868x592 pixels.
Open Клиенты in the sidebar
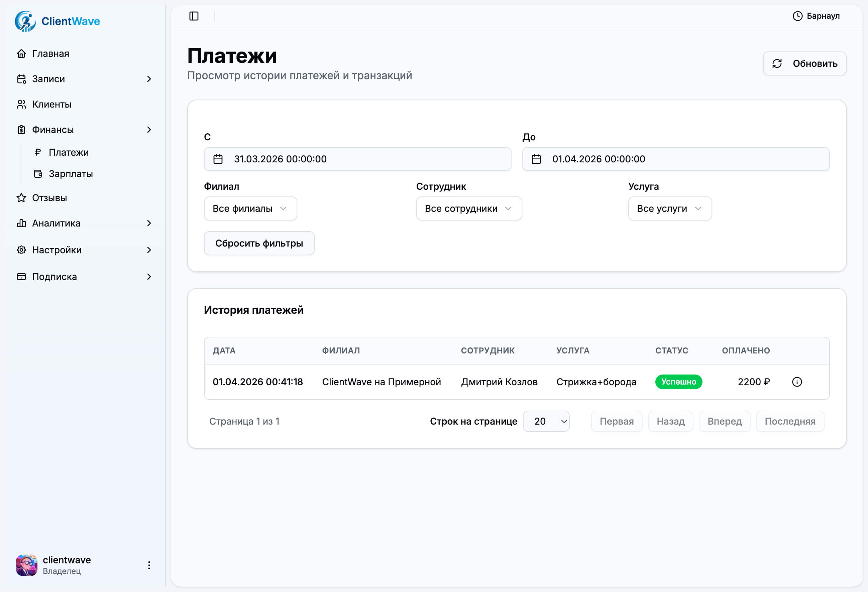pos(51,105)
